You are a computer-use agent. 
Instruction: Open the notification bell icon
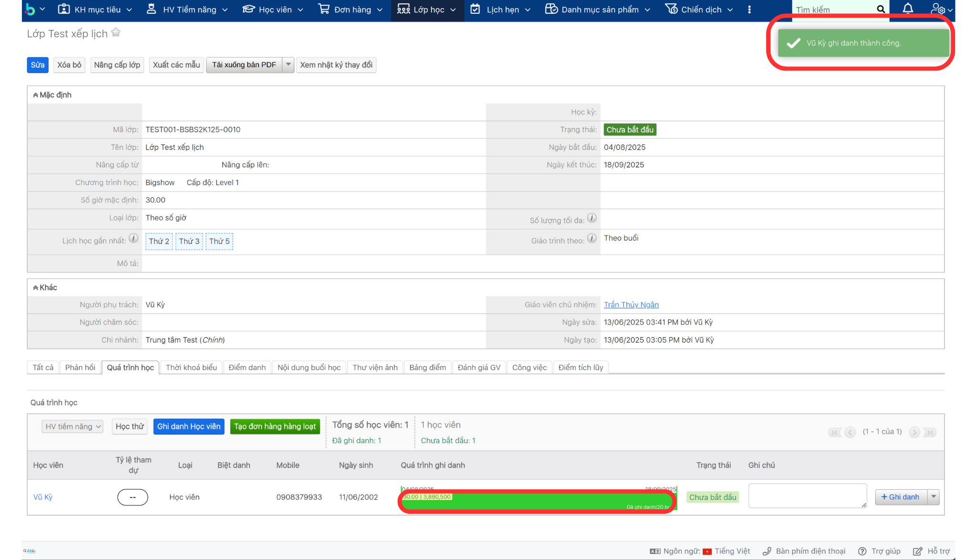tap(907, 9)
